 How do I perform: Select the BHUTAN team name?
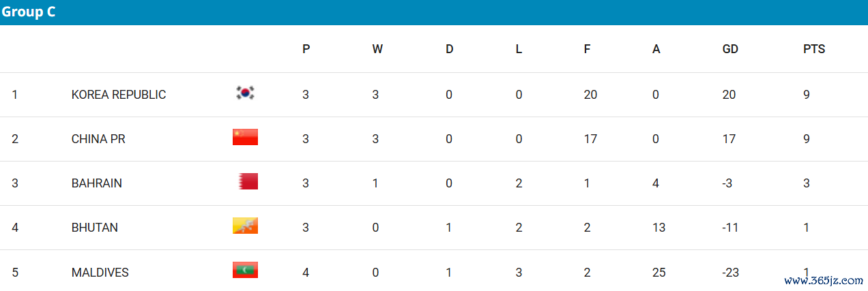(95, 228)
